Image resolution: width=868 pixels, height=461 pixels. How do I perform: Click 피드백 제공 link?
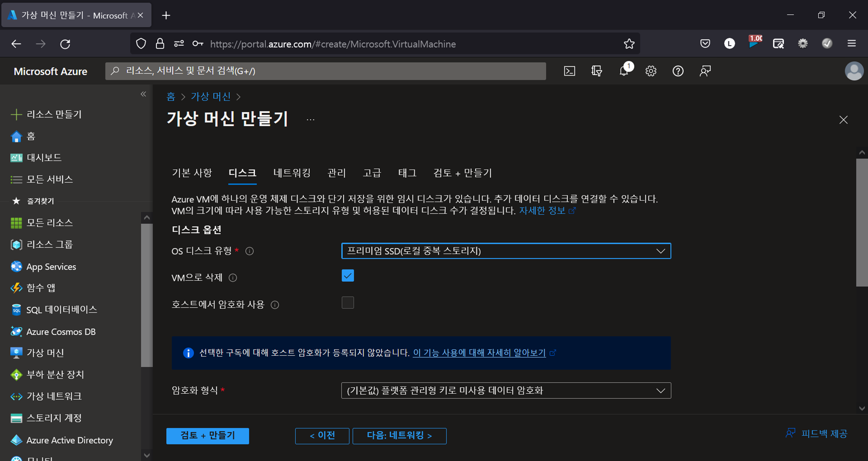click(816, 434)
